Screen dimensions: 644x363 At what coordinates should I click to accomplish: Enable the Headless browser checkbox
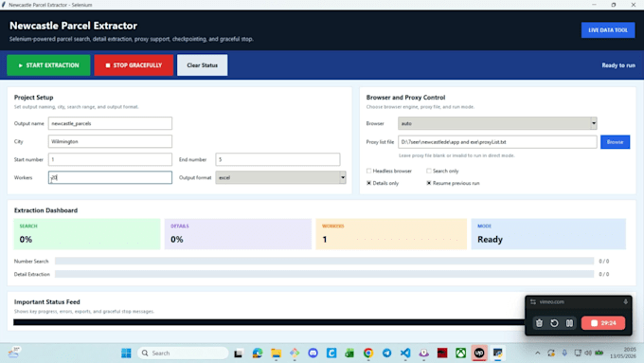368,171
